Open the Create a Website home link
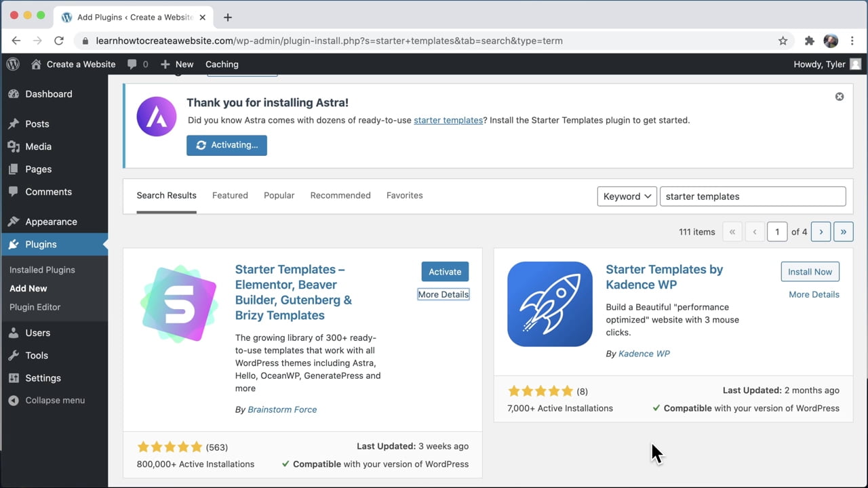868x488 pixels. (x=73, y=64)
